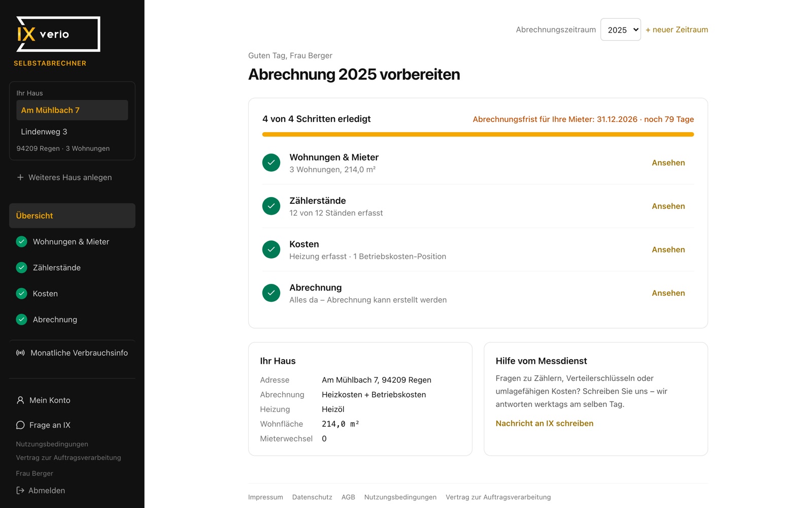This screenshot has width=812, height=508.
Task: Click the person icon for Mein Konto
Action: click(20, 400)
